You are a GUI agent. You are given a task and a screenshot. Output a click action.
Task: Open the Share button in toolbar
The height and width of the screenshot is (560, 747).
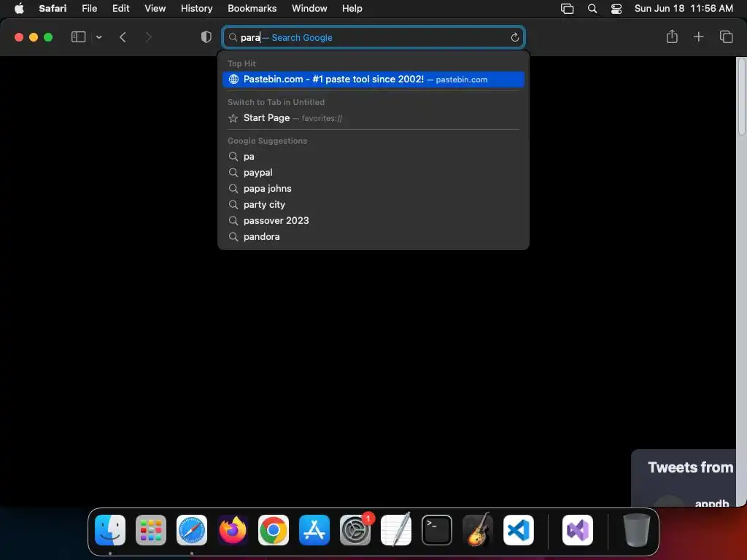click(x=672, y=36)
